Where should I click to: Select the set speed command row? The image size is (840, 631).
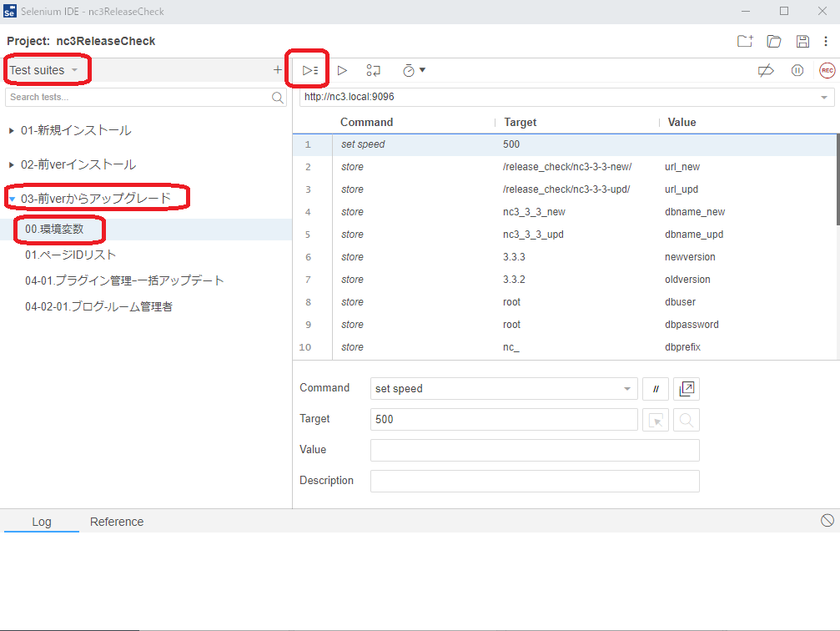565,144
